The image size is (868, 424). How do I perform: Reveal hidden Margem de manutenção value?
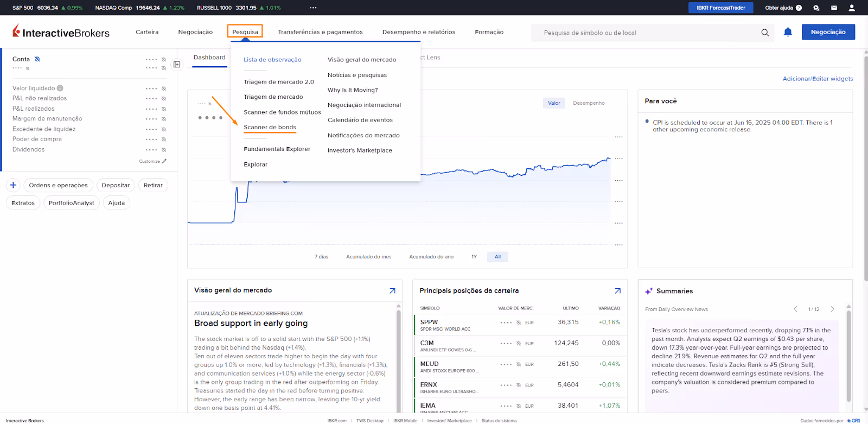click(163, 119)
